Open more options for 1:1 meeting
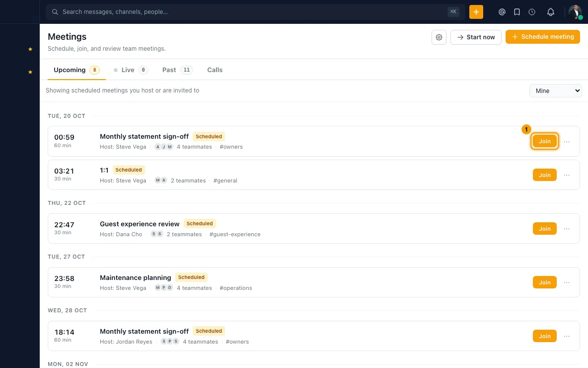The width and height of the screenshot is (588, 368). [567, 175]
